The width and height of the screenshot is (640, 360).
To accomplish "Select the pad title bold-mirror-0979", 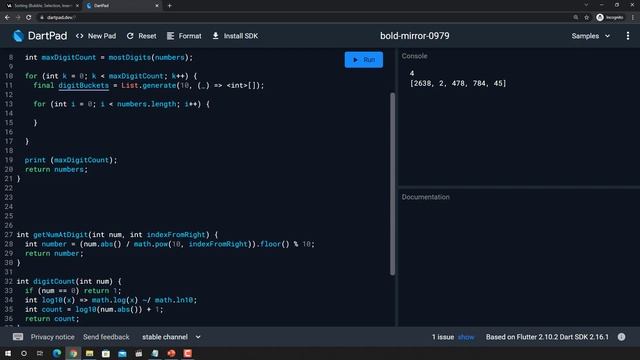I will point(415,36).
